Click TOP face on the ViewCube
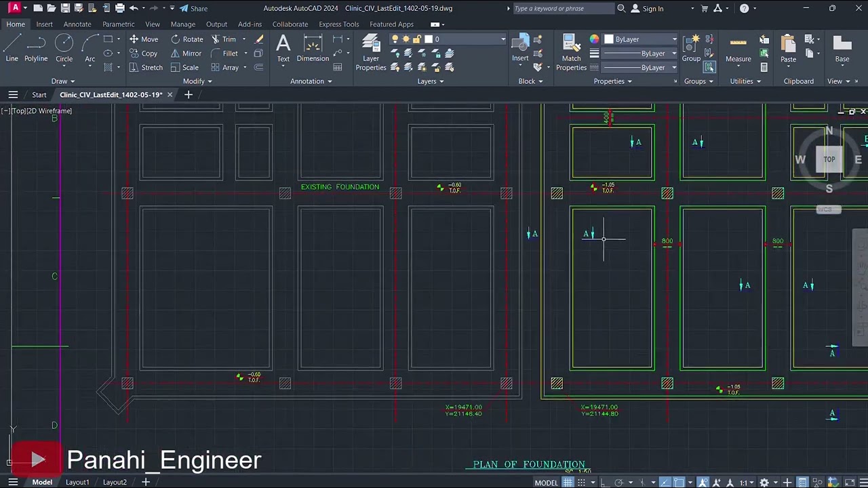The height and width of the screenshot is (488, 868). [x=829, y=159]
